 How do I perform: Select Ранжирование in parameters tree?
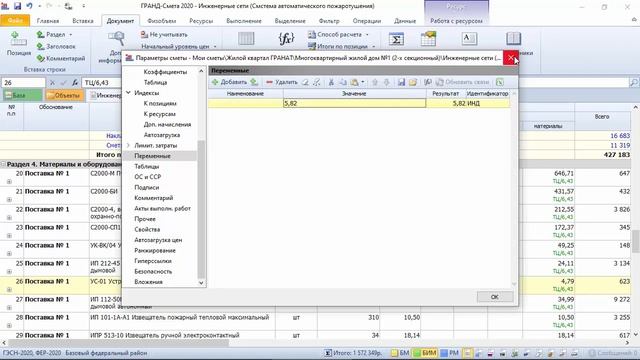(155, 250)
